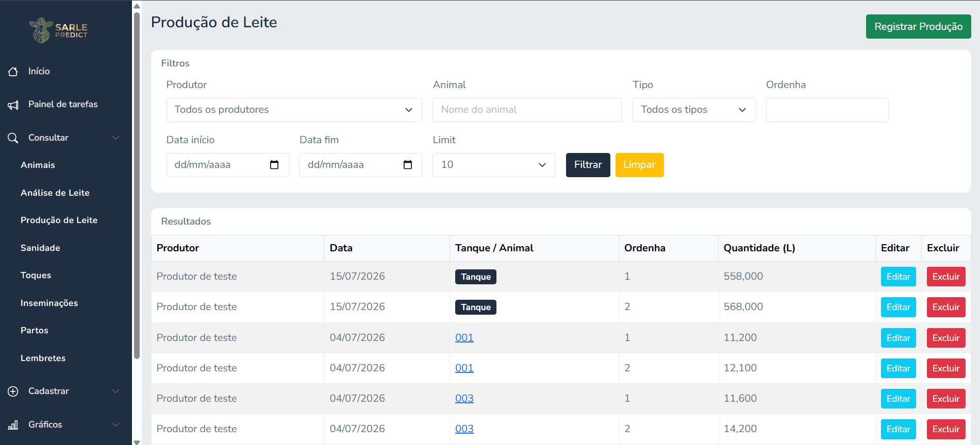Click the Ordenha filter input field
980x445 pixels.
[x=827, y=110]
